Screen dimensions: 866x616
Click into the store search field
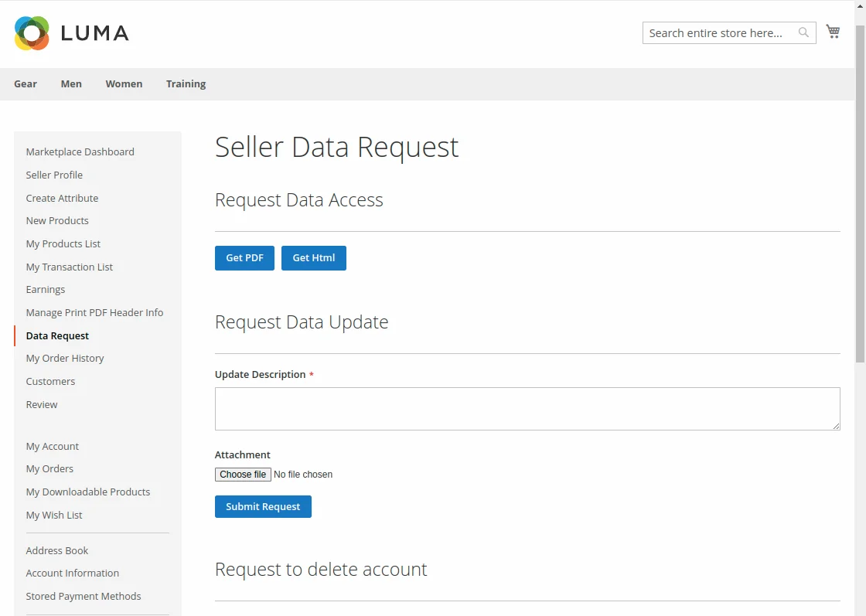(719, 32)
